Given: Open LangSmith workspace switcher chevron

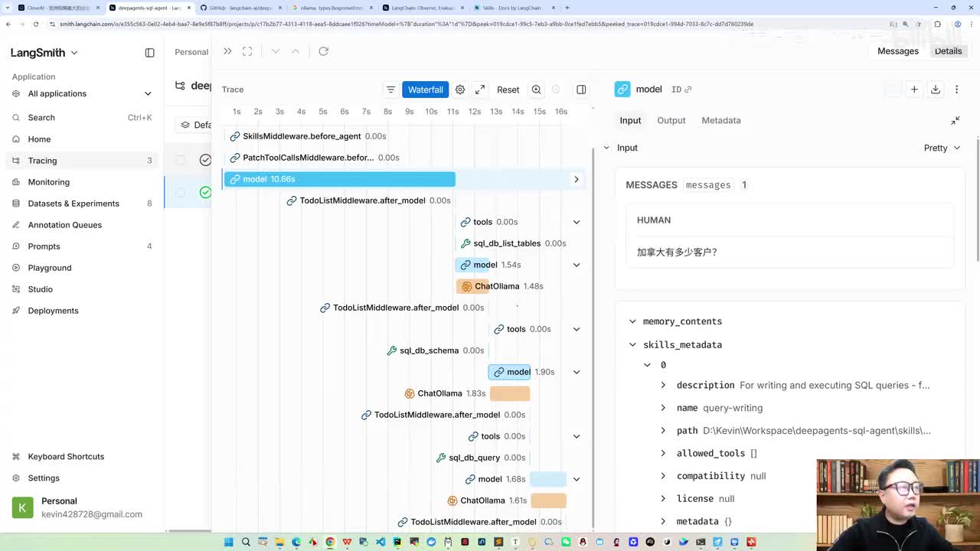Looking at the screenshot, I should (74, 53).
